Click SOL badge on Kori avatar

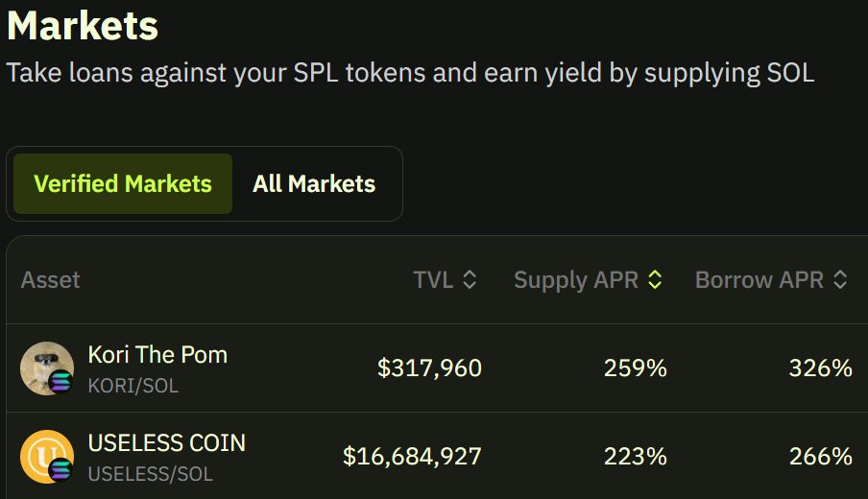tap(61, 382)
